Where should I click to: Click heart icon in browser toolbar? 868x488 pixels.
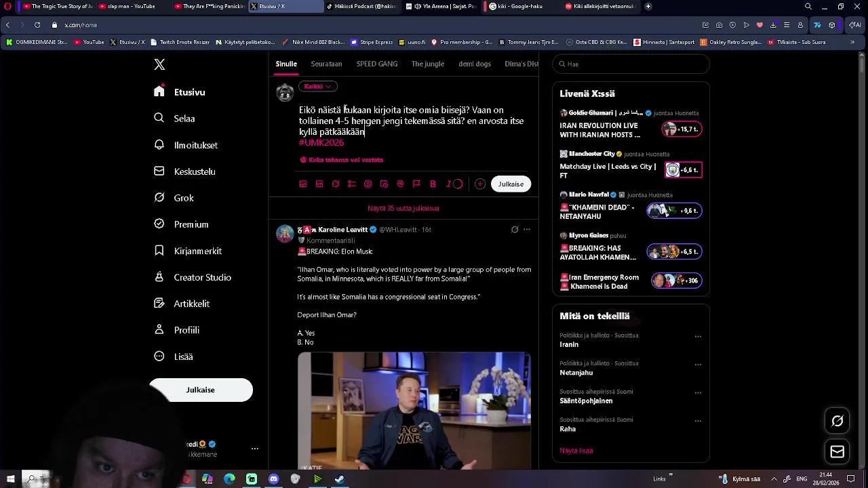point(759,25)
